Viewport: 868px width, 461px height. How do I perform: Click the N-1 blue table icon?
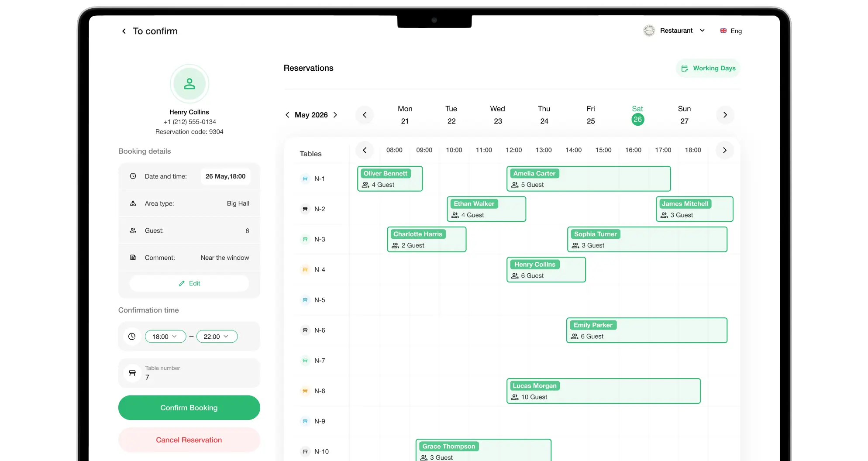click(x=305, y=179)
